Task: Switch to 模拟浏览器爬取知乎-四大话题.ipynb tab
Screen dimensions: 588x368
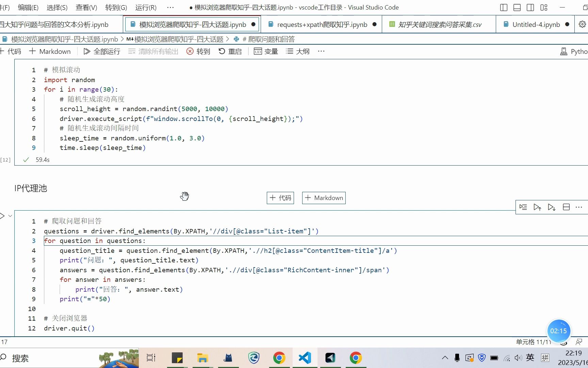Action: tap(192, 25)
